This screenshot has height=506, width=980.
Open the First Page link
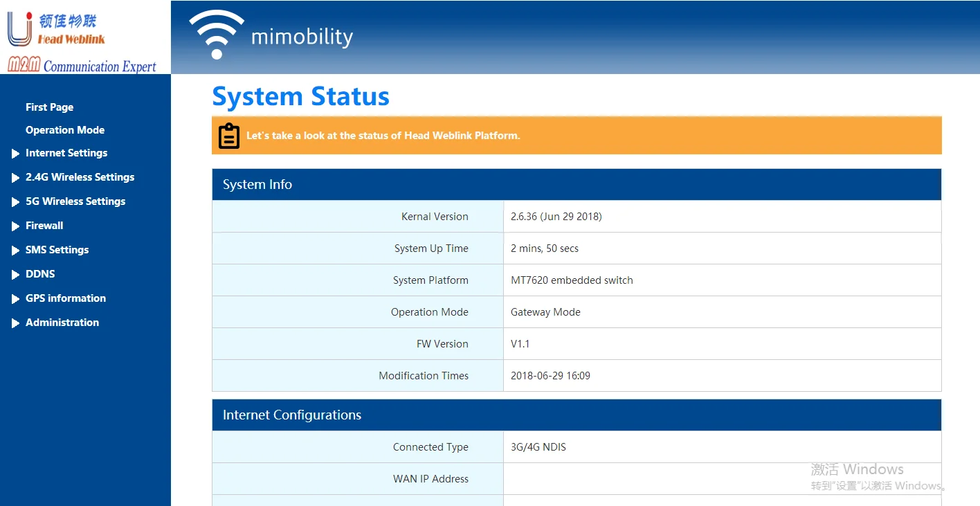click(49, 107)
